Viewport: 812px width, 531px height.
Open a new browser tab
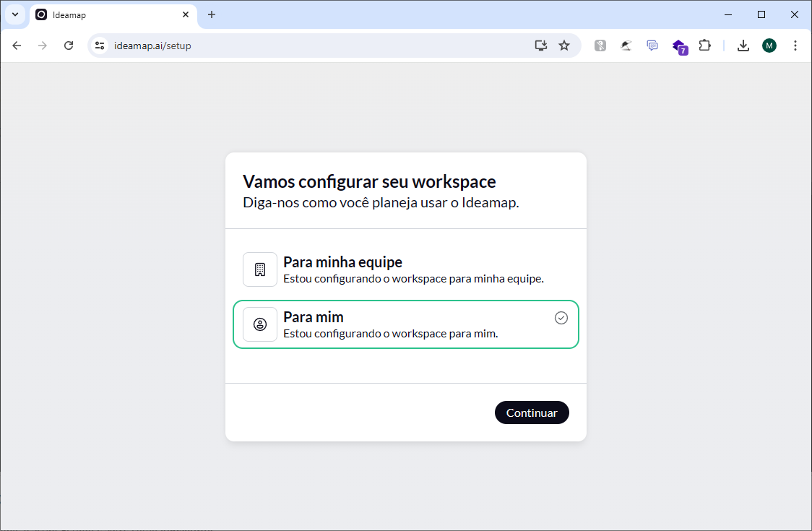point(211,14)
